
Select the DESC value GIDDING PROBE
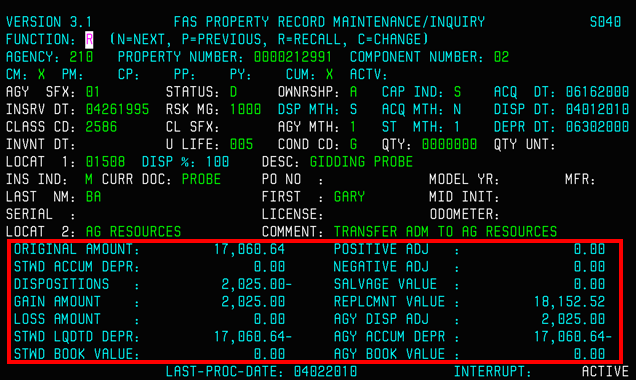(361, 162)
